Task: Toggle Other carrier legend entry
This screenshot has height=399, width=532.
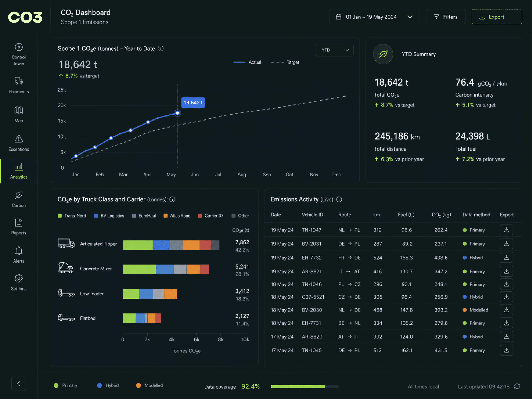Action: [x=240, y=216]
